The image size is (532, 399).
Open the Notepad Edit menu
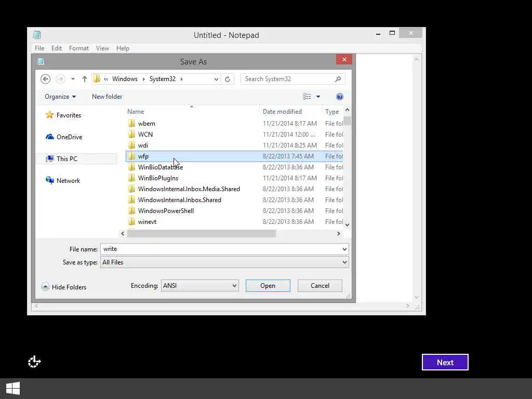click(56, 48)
